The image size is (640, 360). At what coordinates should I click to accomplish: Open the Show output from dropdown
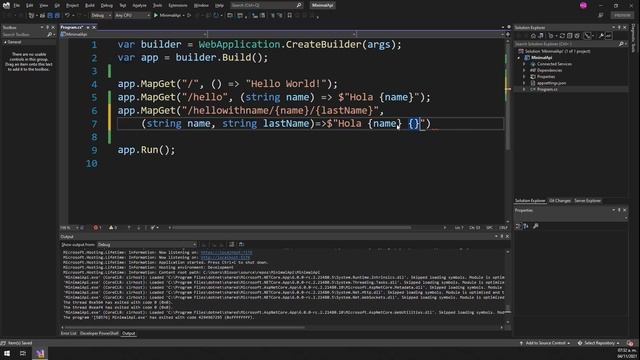tap(147, 244)
